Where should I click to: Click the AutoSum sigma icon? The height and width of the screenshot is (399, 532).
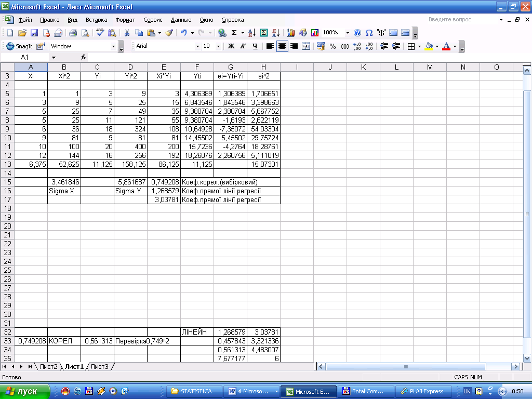click(x=234, y=33)
